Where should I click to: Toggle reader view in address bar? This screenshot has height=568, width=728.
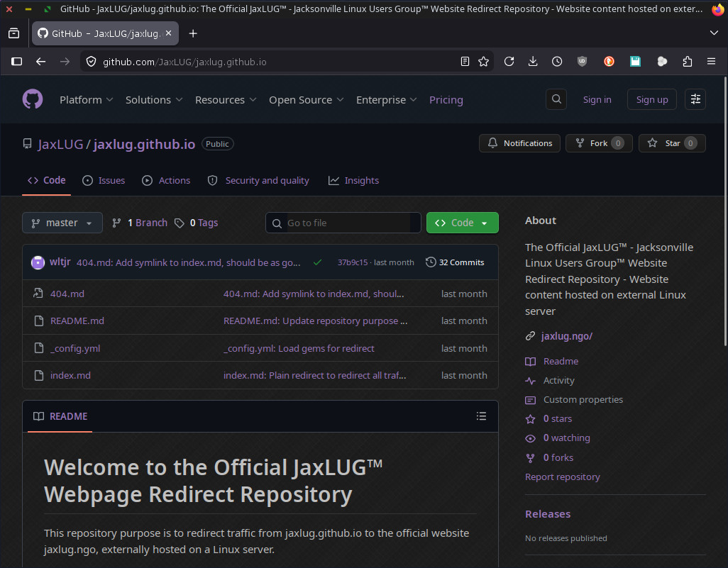(x=465, y=62)
